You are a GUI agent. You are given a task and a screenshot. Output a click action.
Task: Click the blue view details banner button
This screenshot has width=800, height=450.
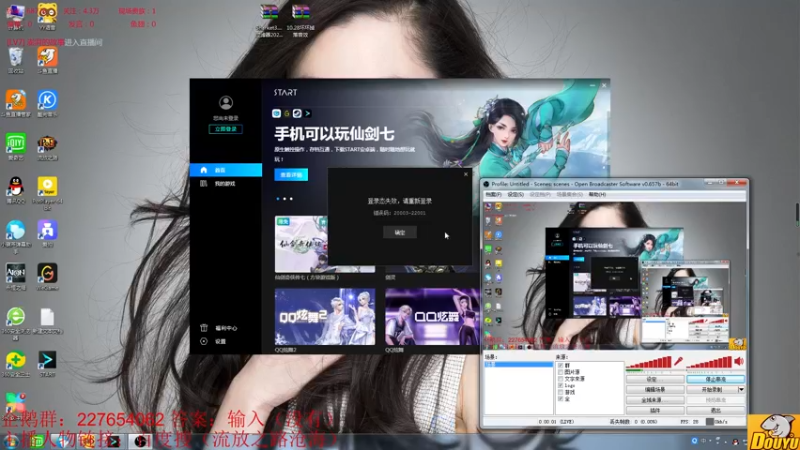tap(291, 174)
